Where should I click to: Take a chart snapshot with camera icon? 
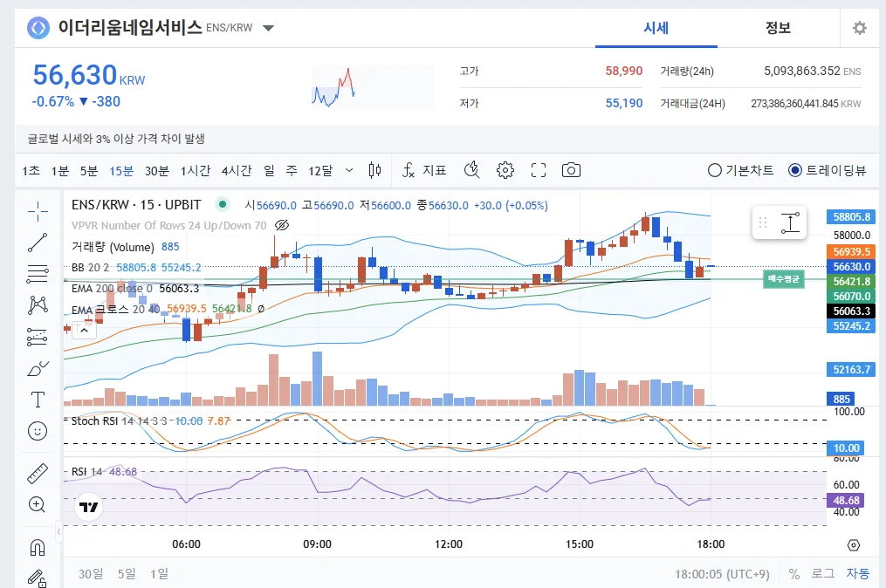(x=571, y=170)
